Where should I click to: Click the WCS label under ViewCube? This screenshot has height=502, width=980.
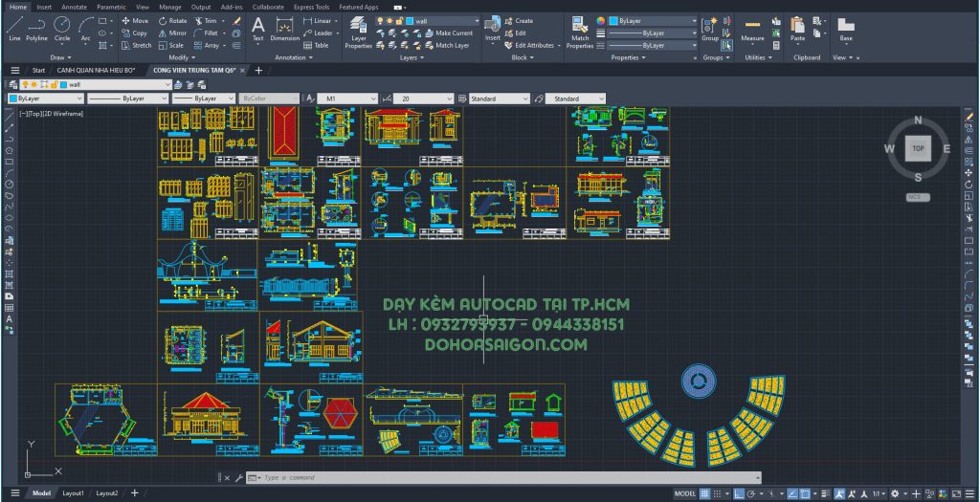tap(918, 197)
